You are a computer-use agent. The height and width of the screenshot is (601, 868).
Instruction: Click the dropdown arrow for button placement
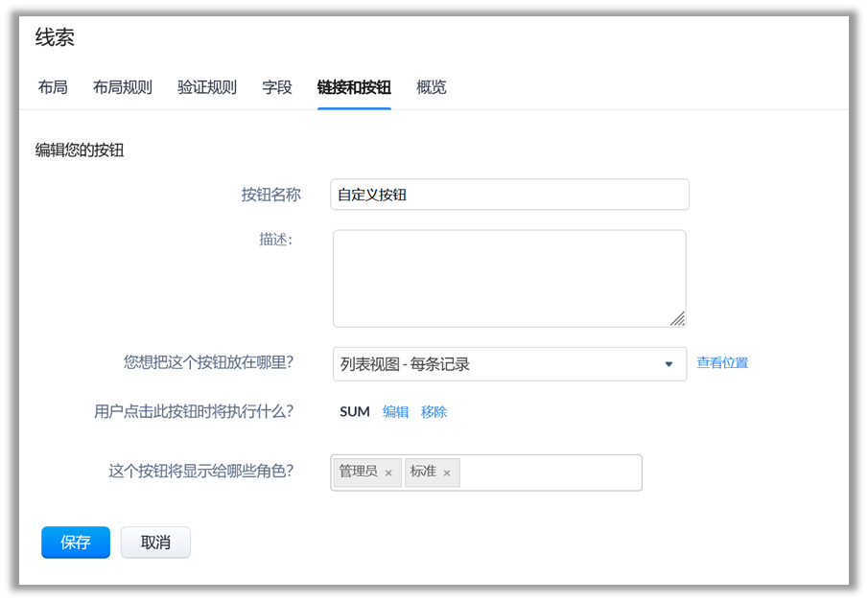669,364
